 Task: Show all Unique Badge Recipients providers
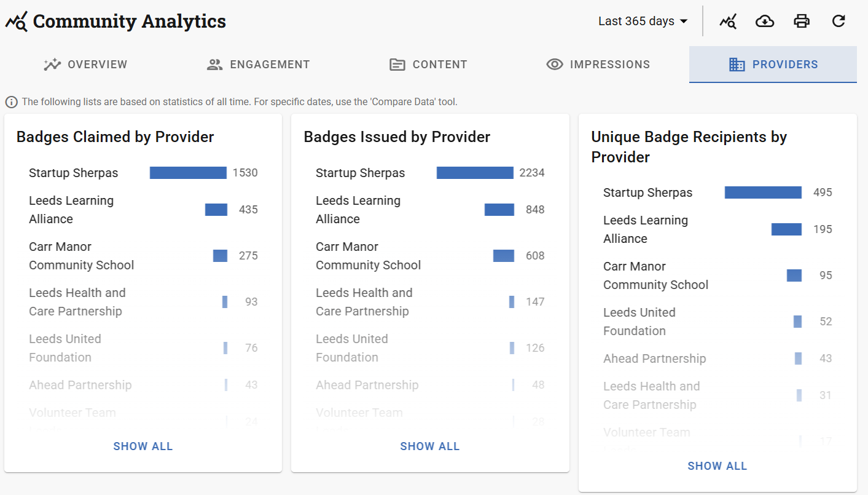coord(717,466)
